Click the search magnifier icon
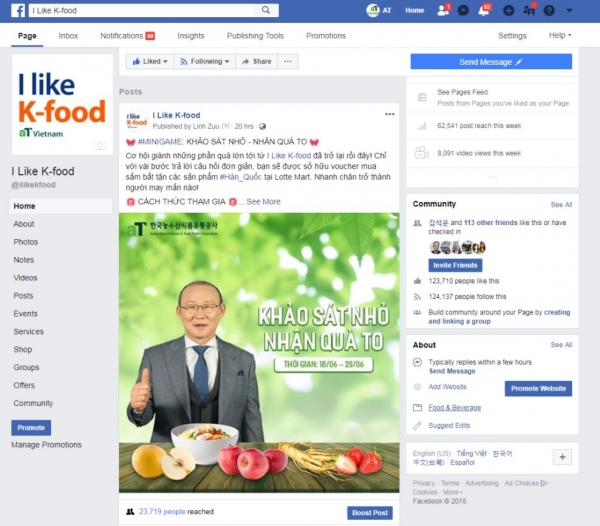The image size is (600, 526). [x=266, y=10]
